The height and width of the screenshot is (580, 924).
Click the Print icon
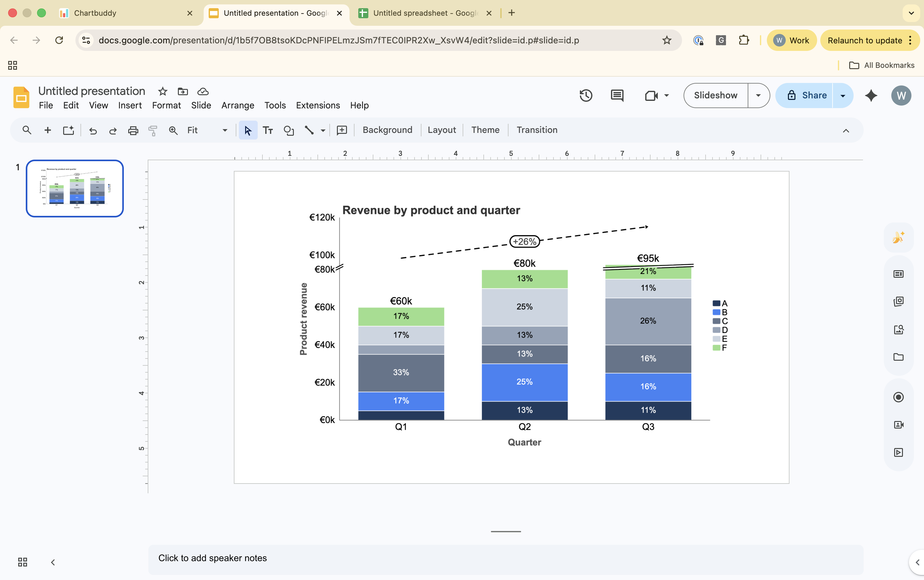133,130
